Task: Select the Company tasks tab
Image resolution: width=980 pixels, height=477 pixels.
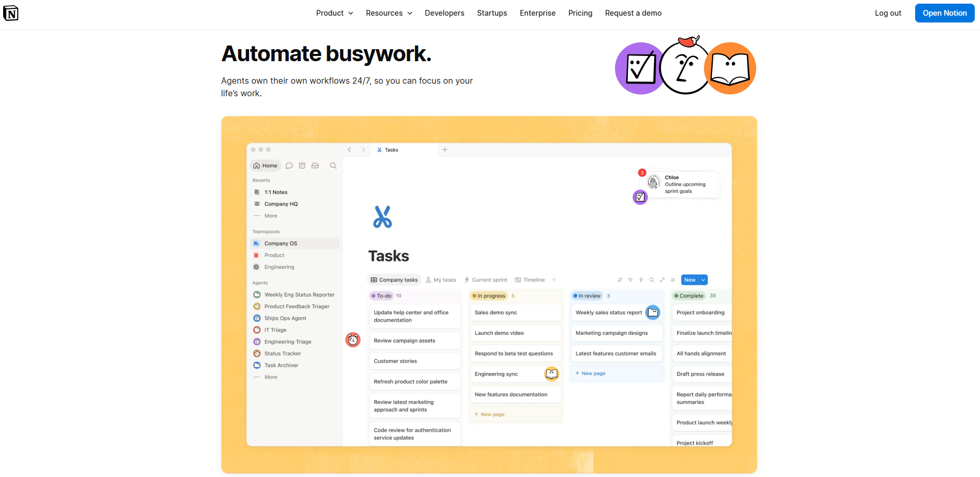Action: (x=395, y=280)
